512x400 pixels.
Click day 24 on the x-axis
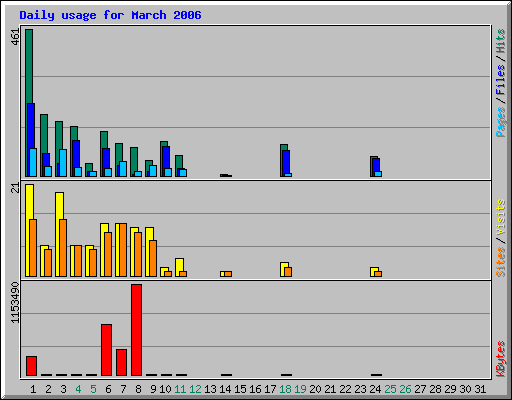pyautogui.click(x=375, y=389)
